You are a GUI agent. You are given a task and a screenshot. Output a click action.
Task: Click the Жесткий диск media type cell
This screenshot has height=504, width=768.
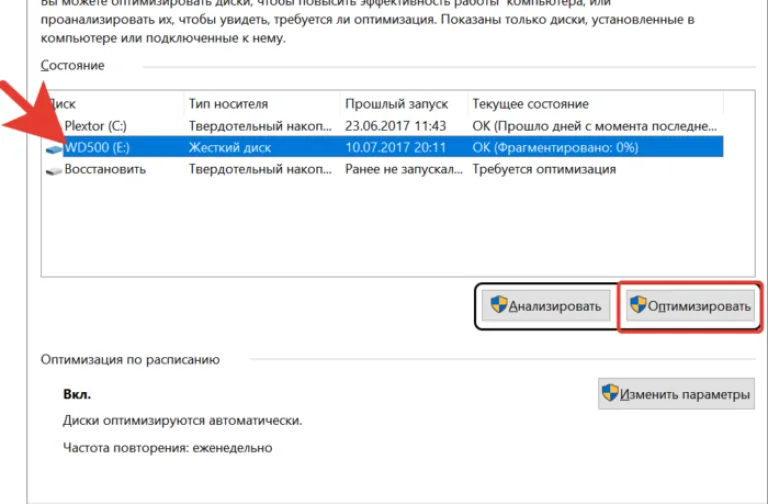(x=230, y=147)
